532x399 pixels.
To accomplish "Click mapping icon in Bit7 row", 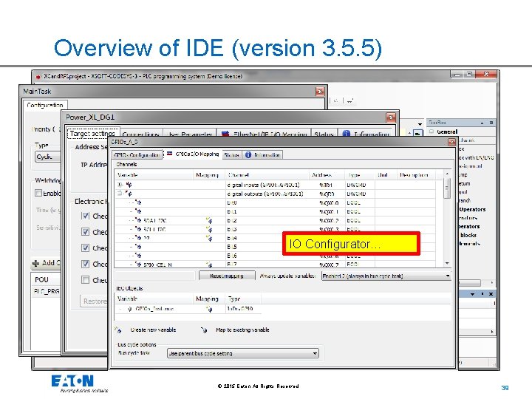I will click(209, 265).
